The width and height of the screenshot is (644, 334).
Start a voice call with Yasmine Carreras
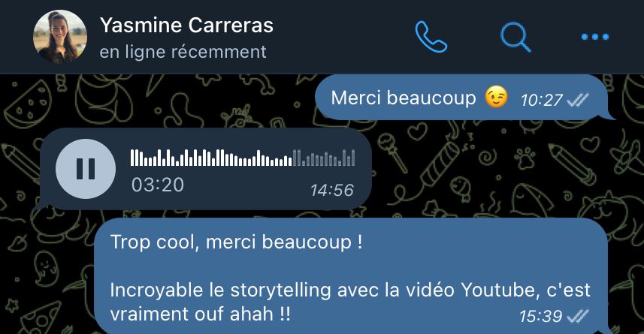431,37
